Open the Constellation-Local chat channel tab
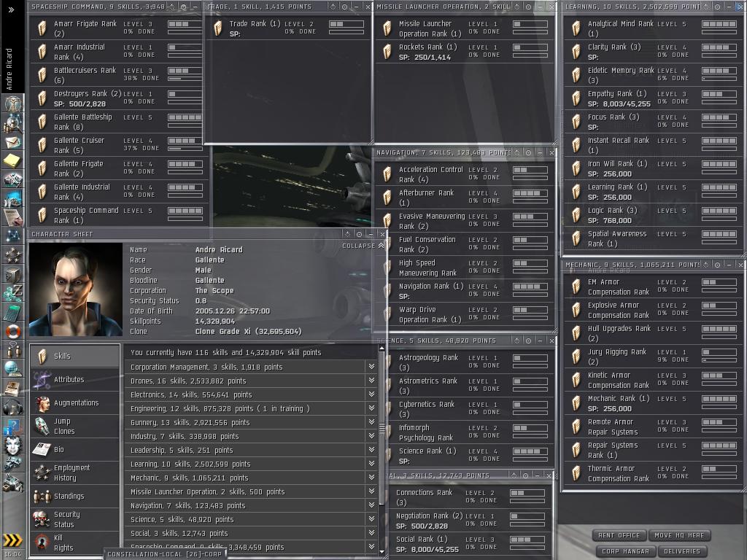Viewport: 747px width, 560px height. 164,554
